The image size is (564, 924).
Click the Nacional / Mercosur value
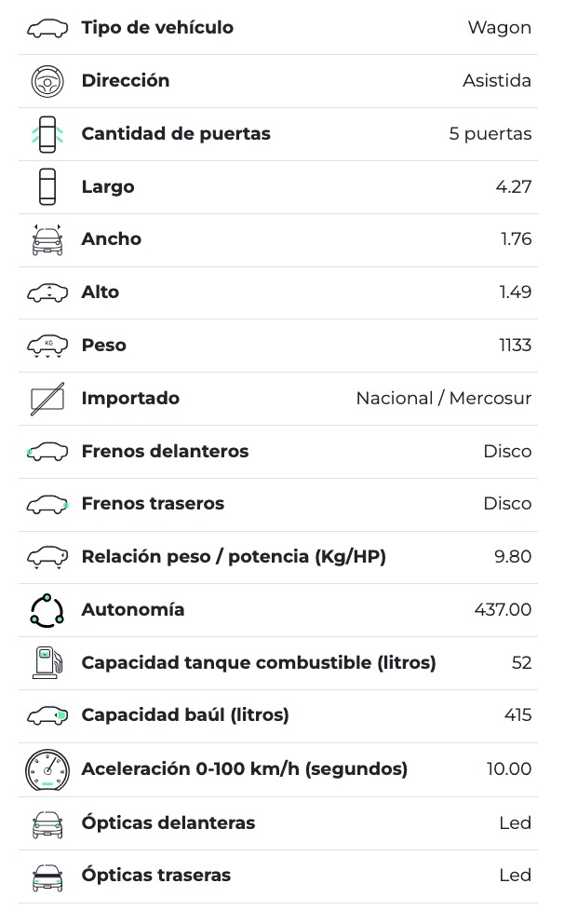click(443, 399)
